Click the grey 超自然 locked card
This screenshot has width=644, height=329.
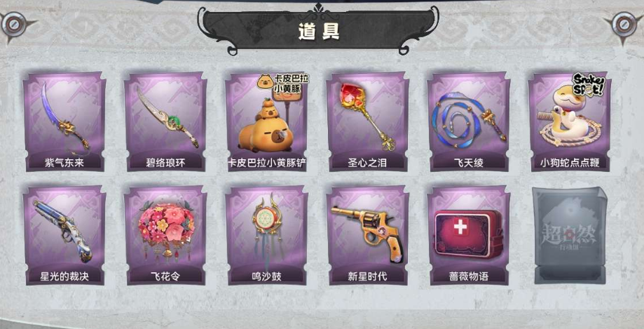pyautogui.click(x=570, y=236)
